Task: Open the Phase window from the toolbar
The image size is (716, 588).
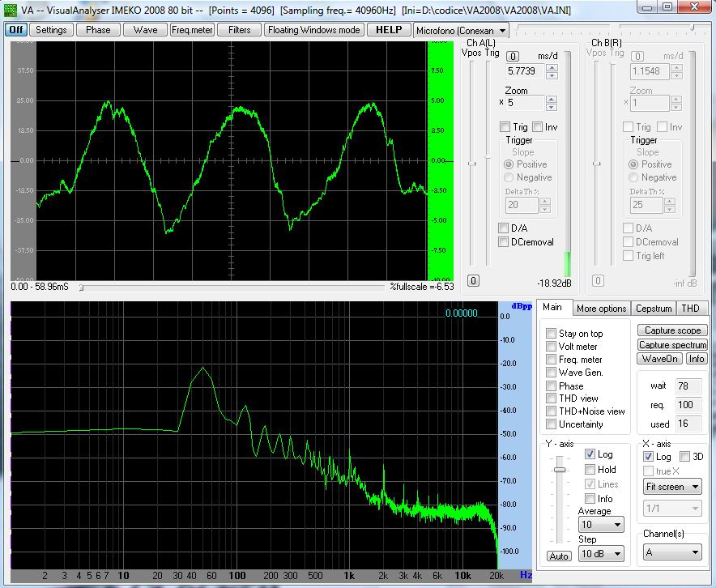Action: 98,29
